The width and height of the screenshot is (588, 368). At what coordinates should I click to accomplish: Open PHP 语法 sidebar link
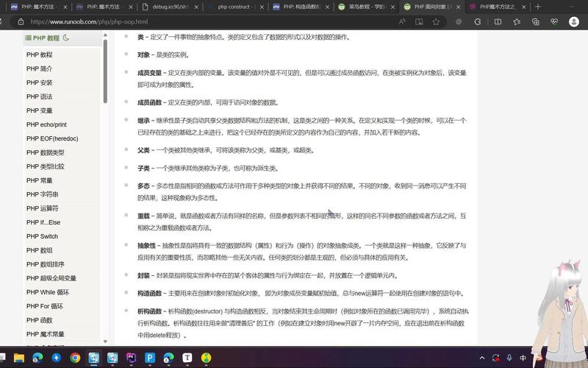tap(40, 96)
